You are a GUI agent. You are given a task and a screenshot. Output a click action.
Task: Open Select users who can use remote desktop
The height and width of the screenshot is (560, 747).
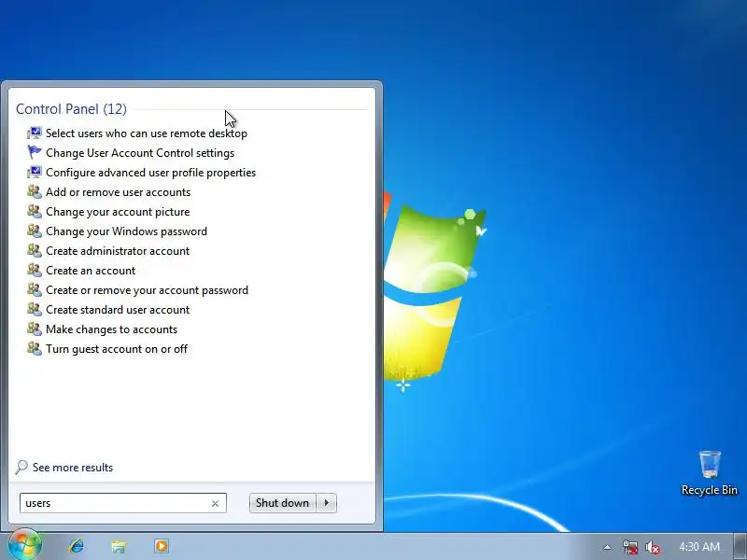tap(147, 133)
